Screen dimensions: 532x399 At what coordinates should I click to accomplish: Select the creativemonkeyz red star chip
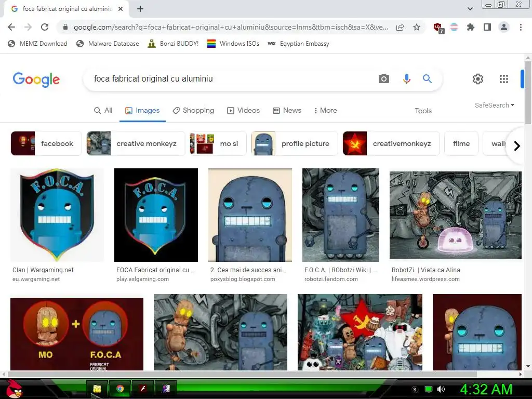click(x=391, y=143)
